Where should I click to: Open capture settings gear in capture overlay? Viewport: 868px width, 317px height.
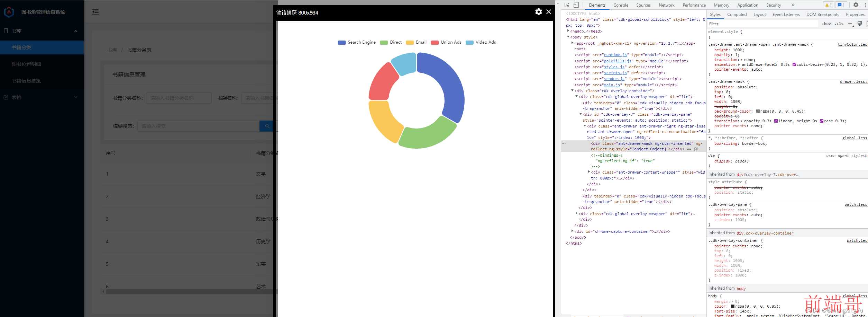pyautogui.click(x=538, y=12)
